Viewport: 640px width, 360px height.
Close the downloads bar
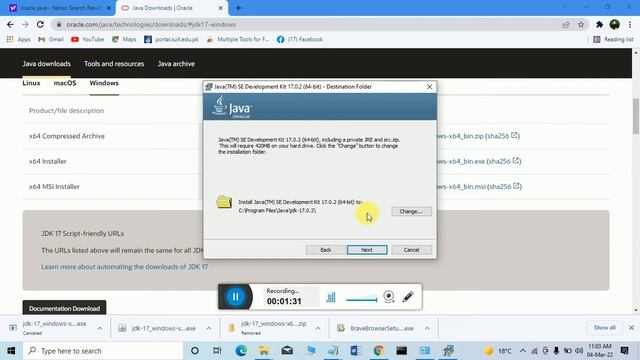click(x=631, y=328)
